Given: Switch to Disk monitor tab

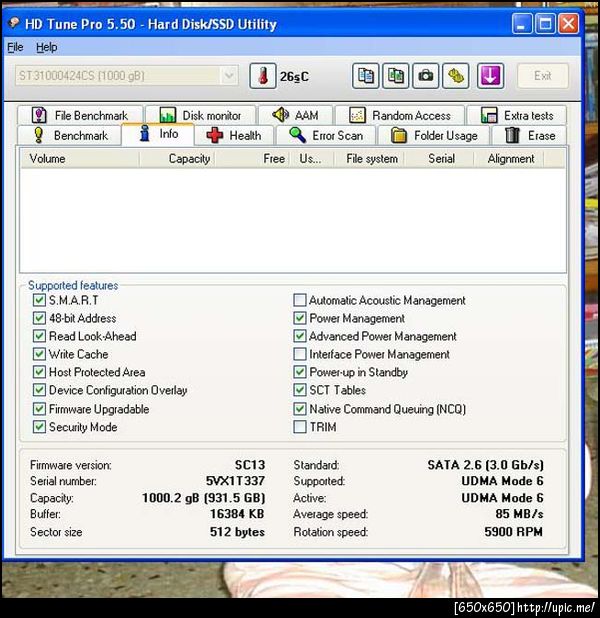Looking at the screenshot, I should pyautogui.click(x=200, y=115).
